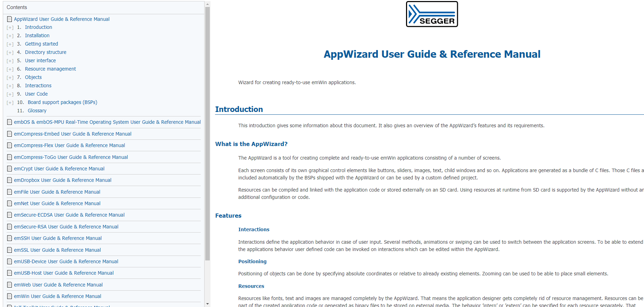The height and width of the screenshot is (307, 644).
Task: Click document icon beside emSecure-RSA manual
Action: [x=10, y=227]
